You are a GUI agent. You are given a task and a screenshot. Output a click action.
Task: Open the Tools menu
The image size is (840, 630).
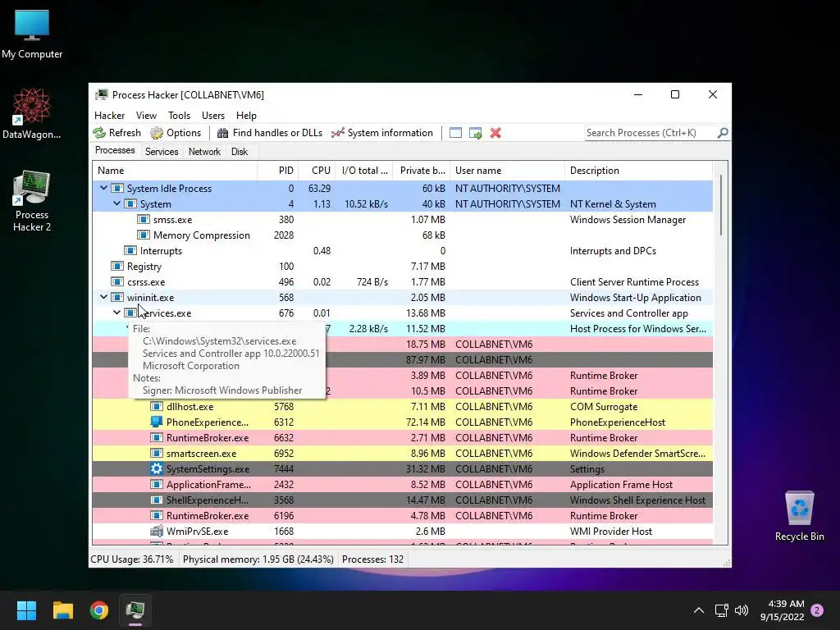[179, 115]
